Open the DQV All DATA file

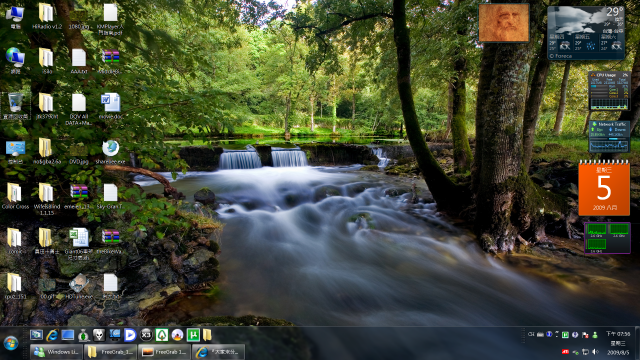[x=78, y=109]
